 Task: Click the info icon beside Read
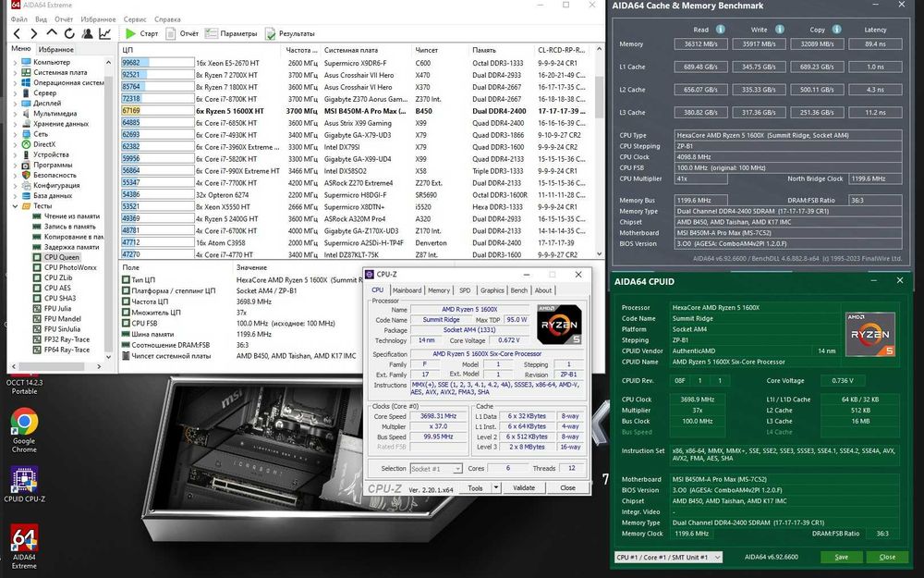(x=720, y=29)
